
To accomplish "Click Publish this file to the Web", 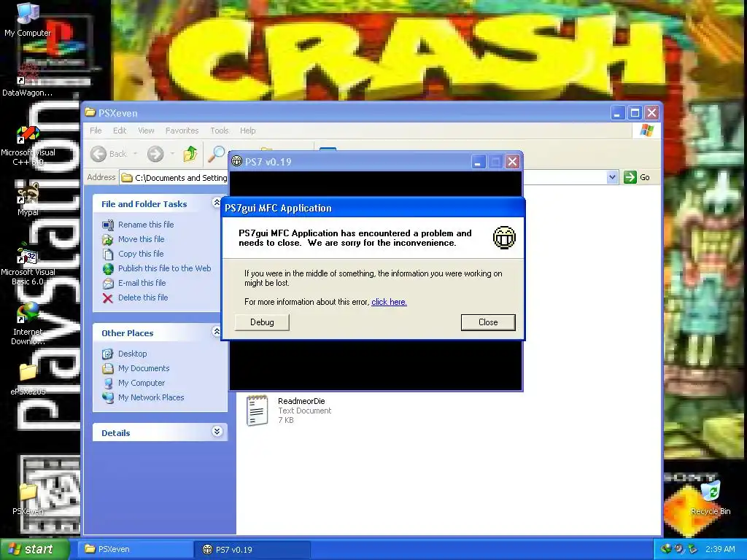I will click(x=164, y=268).
